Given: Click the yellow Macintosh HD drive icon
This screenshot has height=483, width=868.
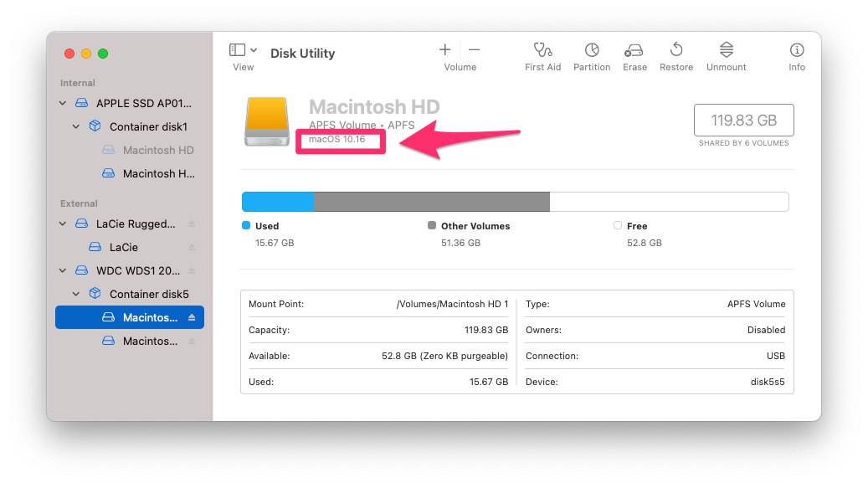Looking at the screenshot, I should (x=267, y=121).
